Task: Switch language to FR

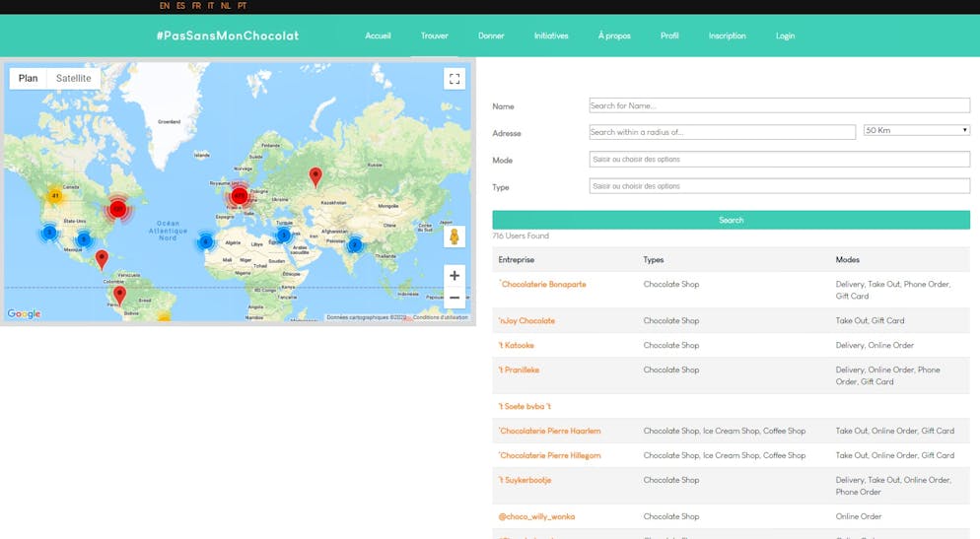Action: pyautogui.click(x=196, y=6)
